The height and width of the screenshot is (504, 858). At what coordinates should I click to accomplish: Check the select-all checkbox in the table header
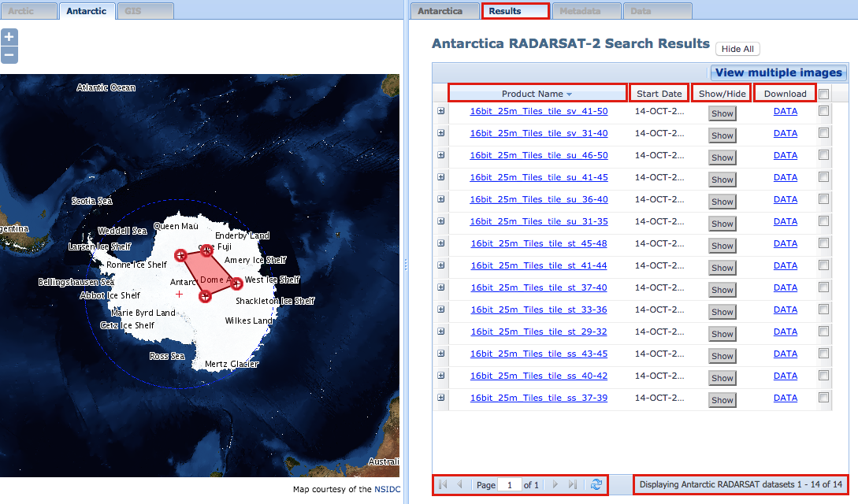(824, 93)
